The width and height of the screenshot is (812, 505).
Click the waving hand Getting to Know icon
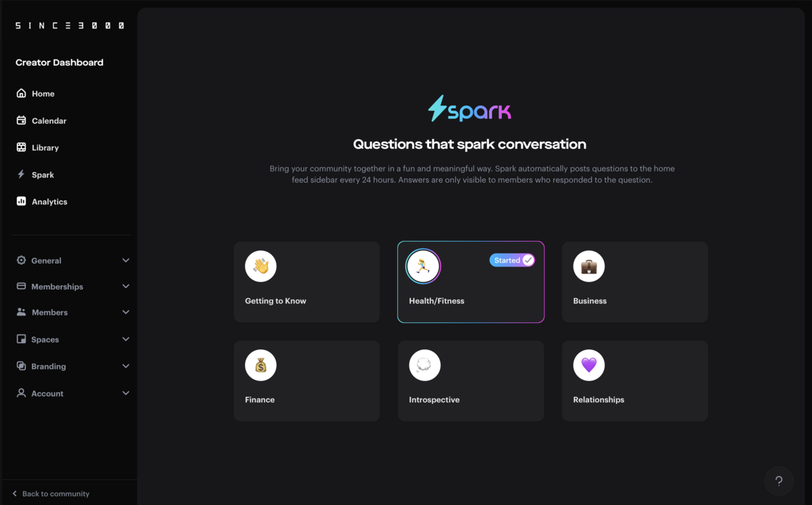pos(261,266)
